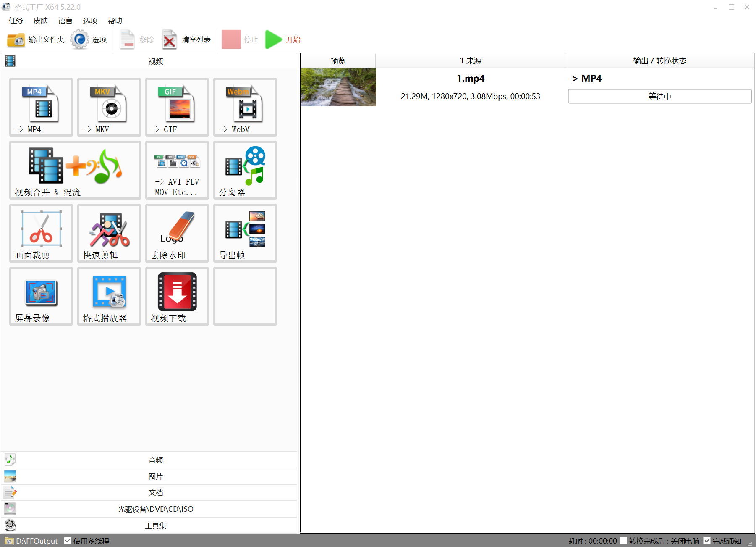
Task: Click the file info 21.29M, 1280x720 text
Action: point(470,96)
